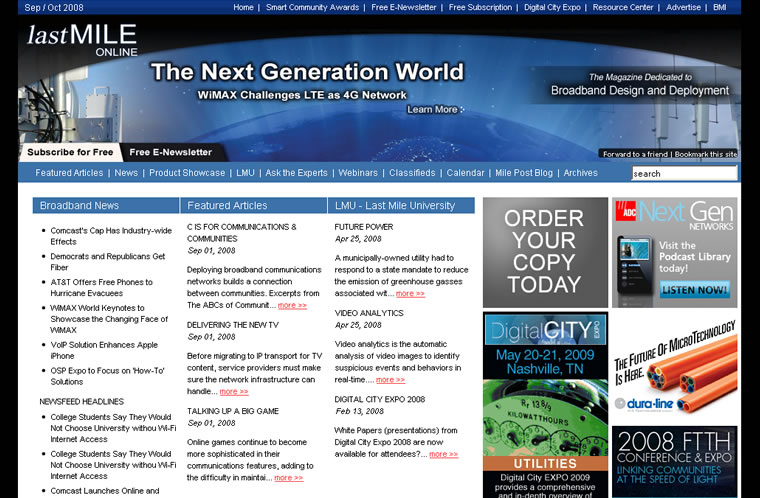The height and width of the screenshot is (498, 760).
Task: Click into the search field
Action: point(684,173)
